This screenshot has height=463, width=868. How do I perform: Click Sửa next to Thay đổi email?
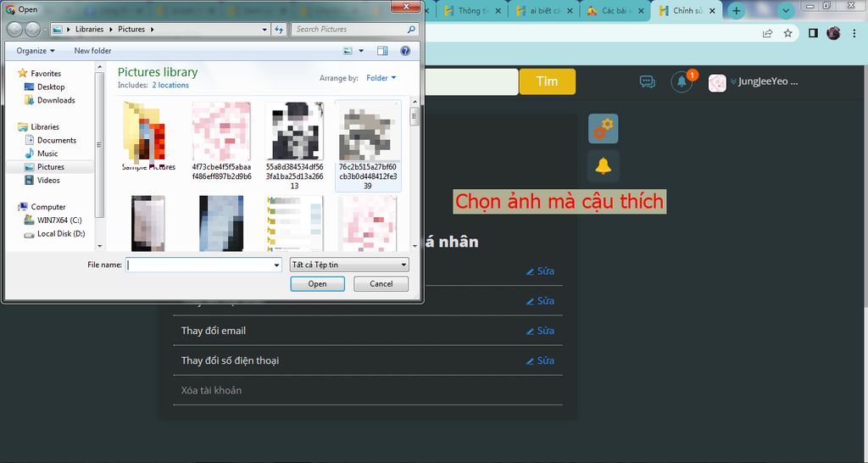pyautogui.click(x=540, y=331)
